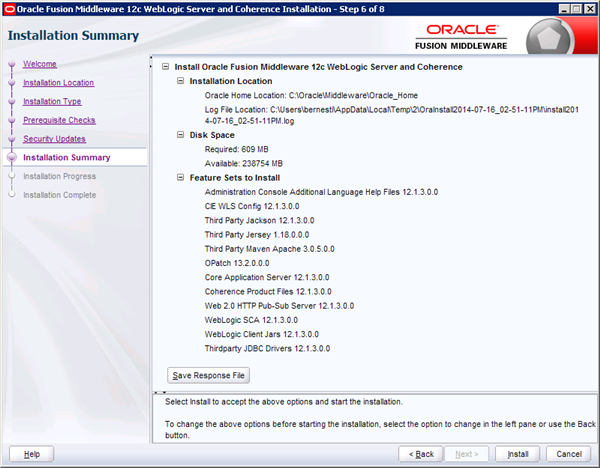Click the Select Install to accept message
This screenshot has width=600, height=468.
[284, 402]
